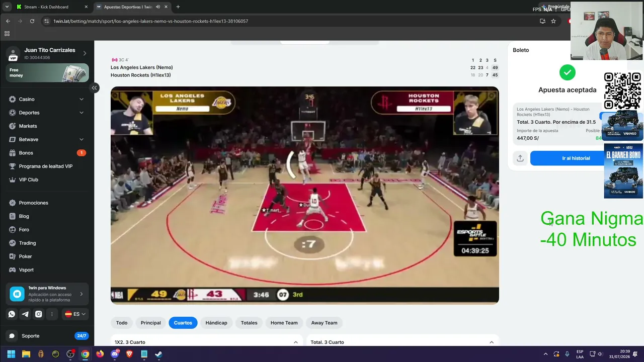
Task: Select the Totales markets tab
Action: 249,323
